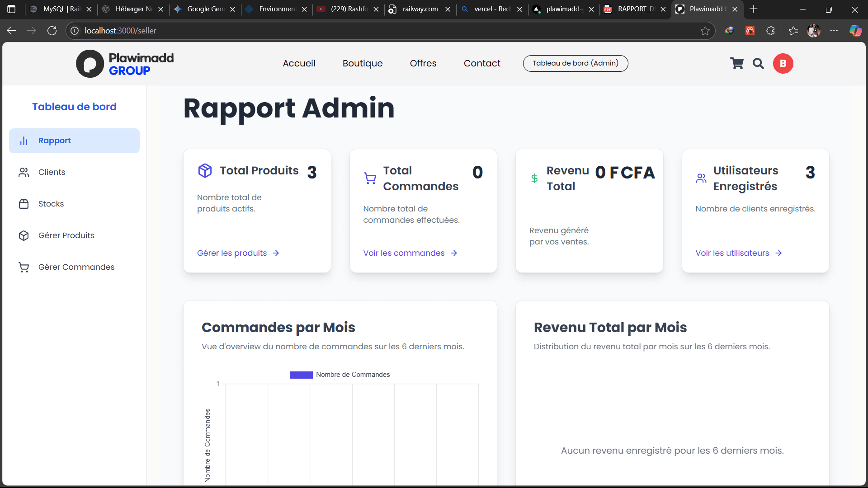This screenshot has height=488, width=868.
Task: Open Stocks in the sidebar
Action: (x=51, y=204)
